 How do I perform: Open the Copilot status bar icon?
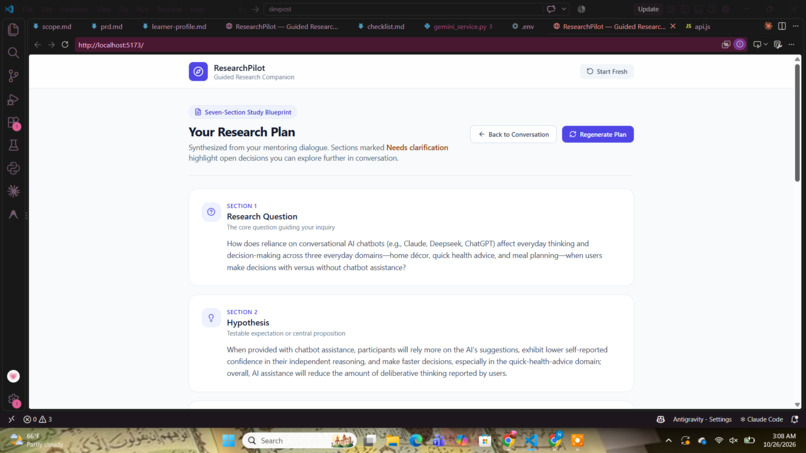661,419
